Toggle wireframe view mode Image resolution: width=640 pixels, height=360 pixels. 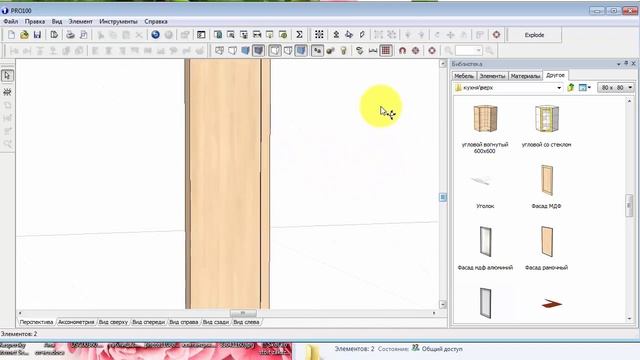pos(219,51)
